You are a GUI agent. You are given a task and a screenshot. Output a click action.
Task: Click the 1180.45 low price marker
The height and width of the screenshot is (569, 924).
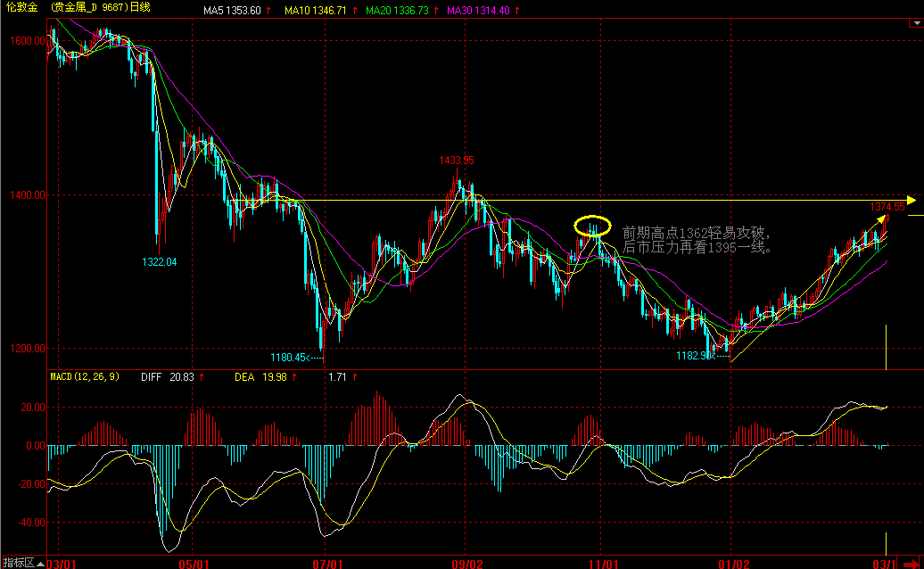(289, 358)
